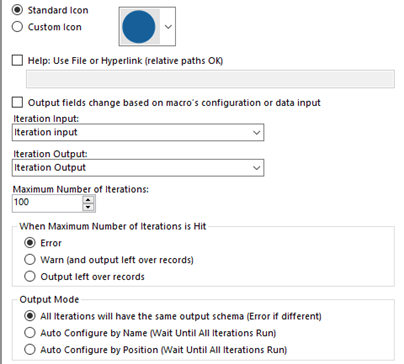Select the Standard Icon radio button
The height and width of the screenshot is (364, 404).
17,10
